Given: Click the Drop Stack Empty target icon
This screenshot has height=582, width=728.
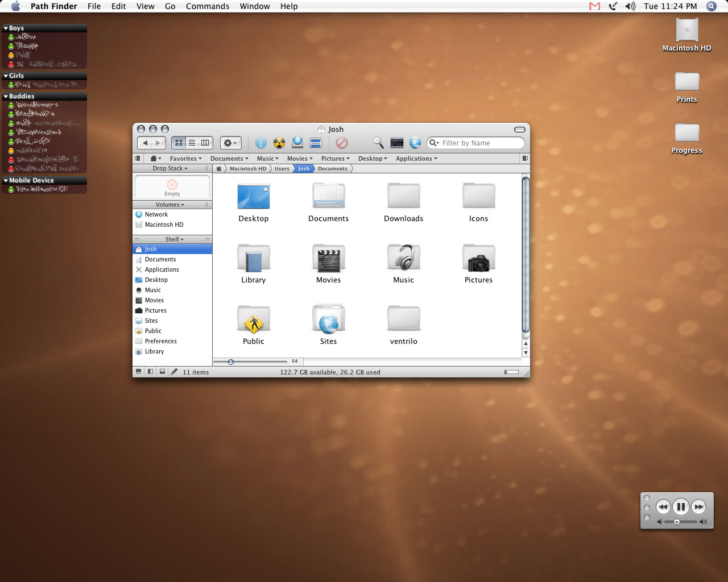Looking at the screenshot, I should coord(172,185).
